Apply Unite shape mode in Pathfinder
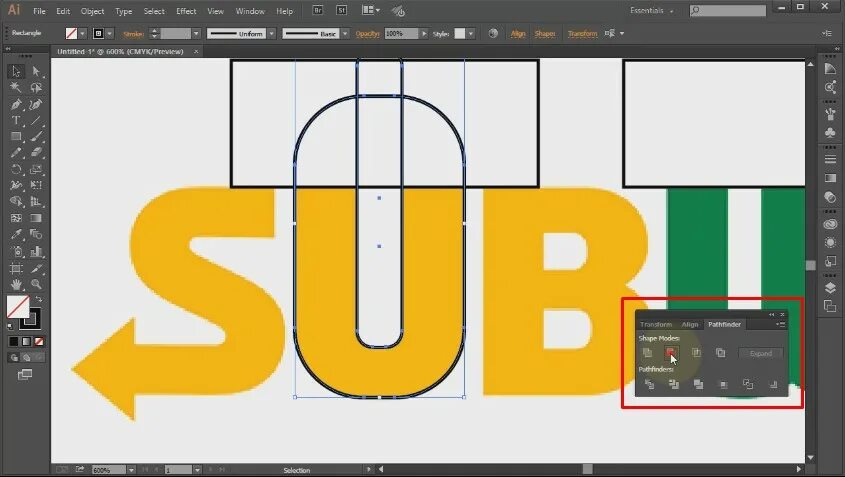This screenshot has height=477, width=845. 647,353
